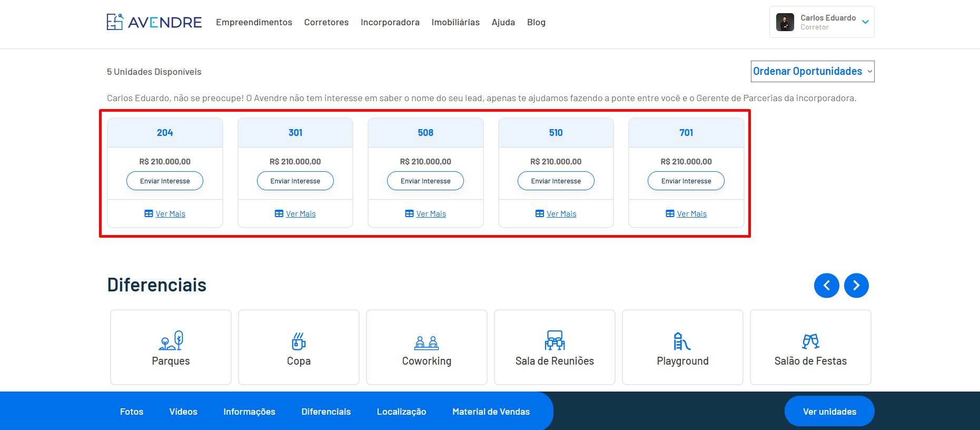This screenshot has height=430, width=980.
Task: Click the Sala de Reuniões icon
Action: (555, 340)
